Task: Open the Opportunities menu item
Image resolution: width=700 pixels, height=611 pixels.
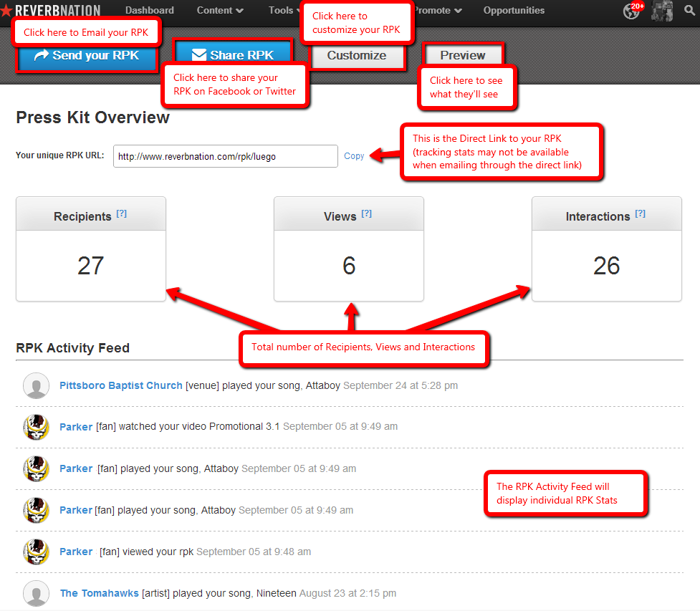Action: pyautogui.click(x=514, y=11)
